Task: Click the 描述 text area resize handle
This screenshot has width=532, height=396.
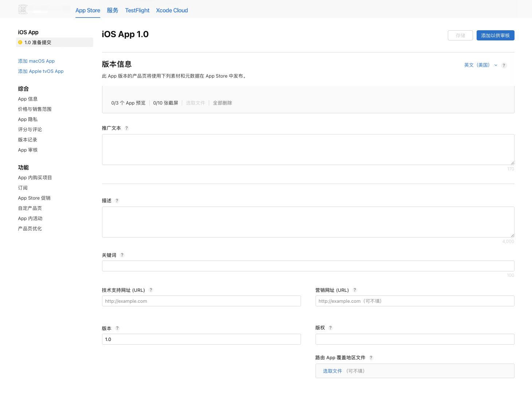Action: click(x=512, y=235)
